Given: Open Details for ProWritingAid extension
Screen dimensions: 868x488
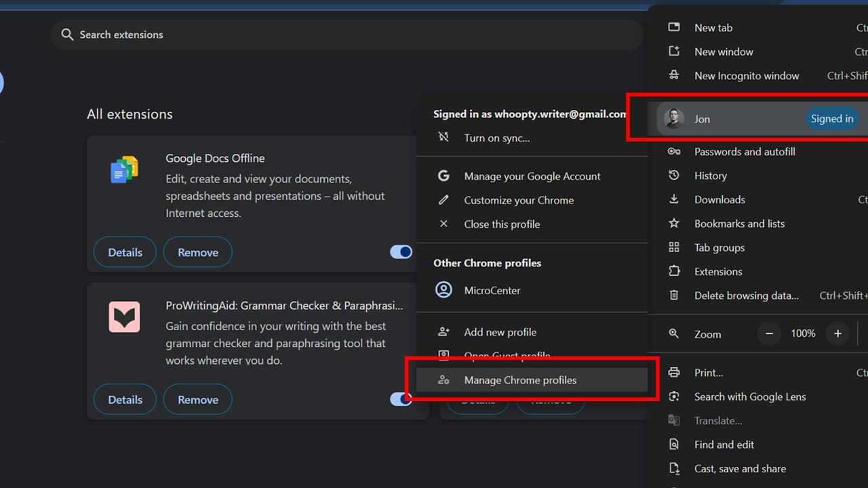Looking at the screenshot, I should [125, 399].
